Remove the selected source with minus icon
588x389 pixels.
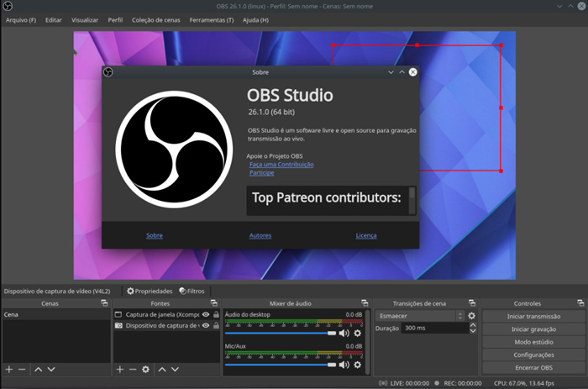click(x=132, y=369)
